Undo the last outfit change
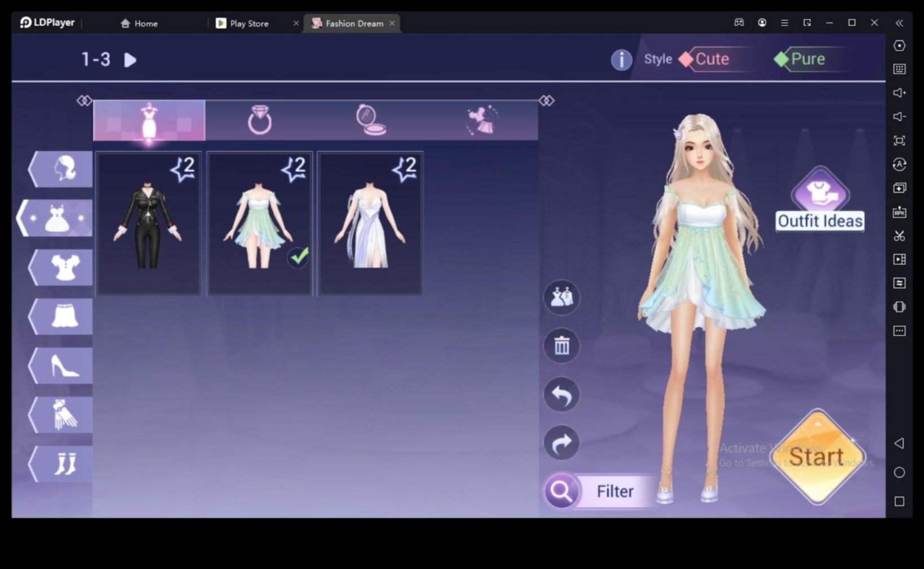This screenshot has height=569, width=924. tap(561, 394)
